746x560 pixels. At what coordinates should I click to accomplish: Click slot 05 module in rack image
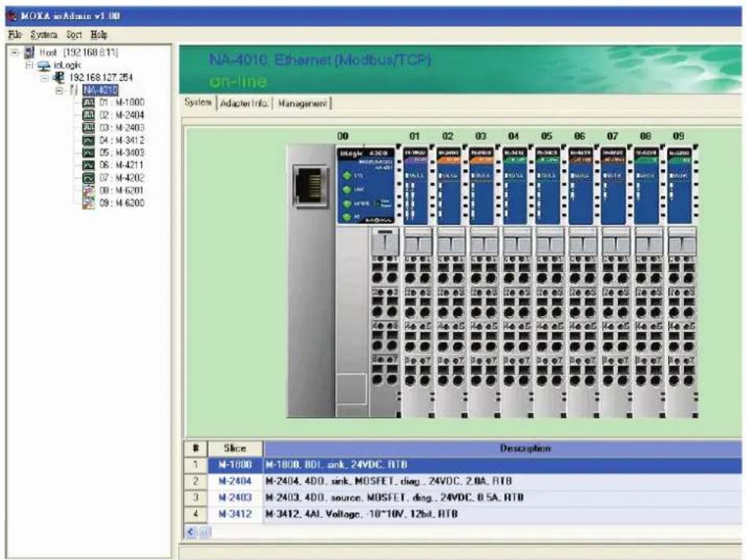549,281
